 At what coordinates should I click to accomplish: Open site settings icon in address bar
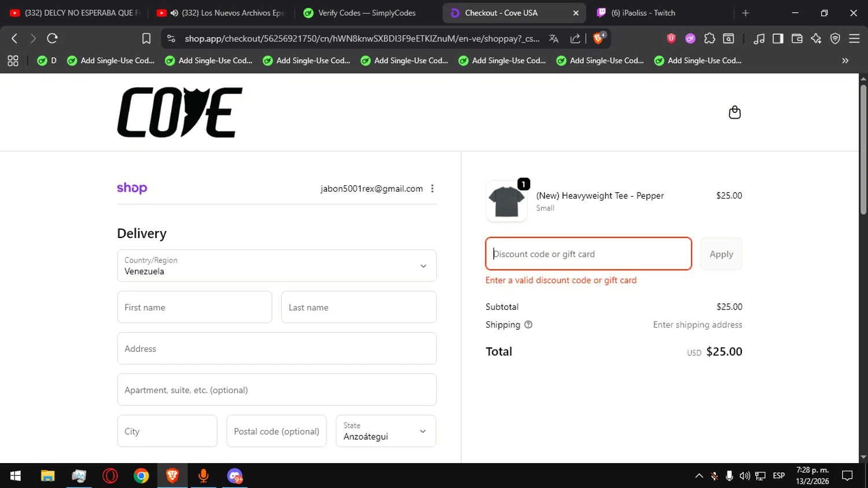tap(171, 38)
